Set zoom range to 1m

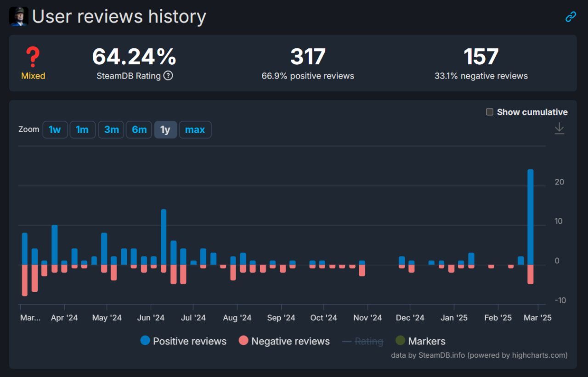[82, 130]
